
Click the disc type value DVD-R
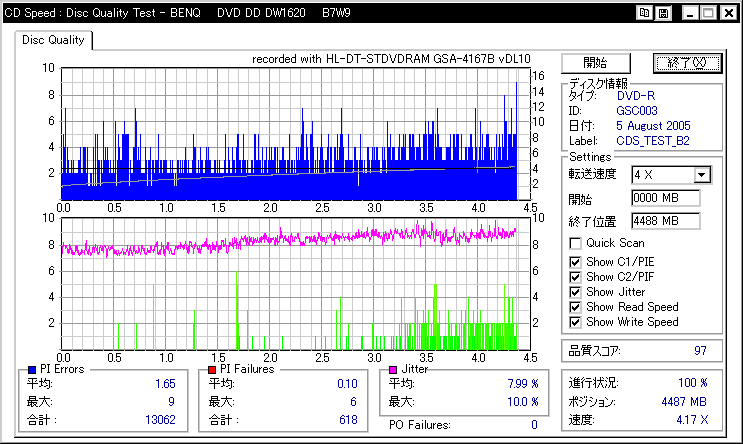point(635,96)
